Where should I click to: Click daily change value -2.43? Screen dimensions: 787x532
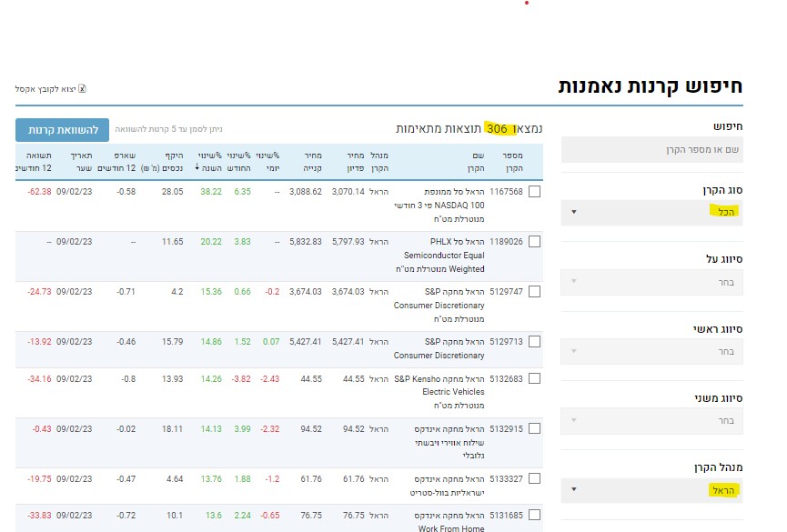point(269,379)
